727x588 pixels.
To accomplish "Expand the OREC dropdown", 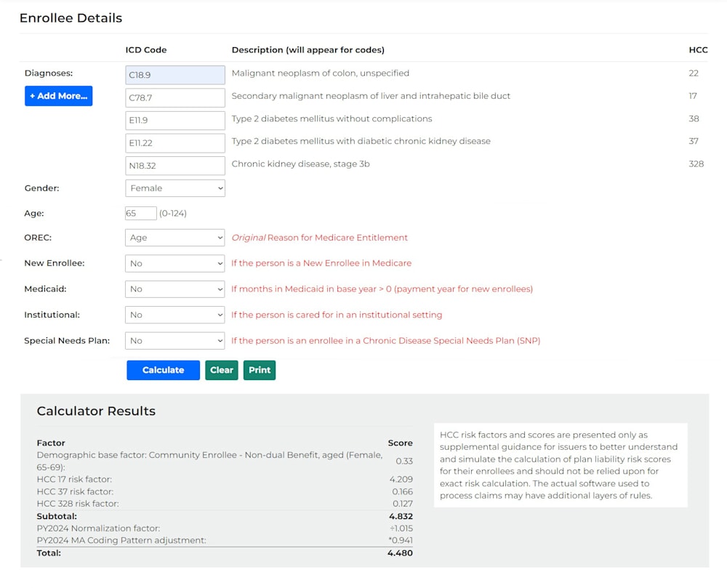I will [x=175, y=238].
